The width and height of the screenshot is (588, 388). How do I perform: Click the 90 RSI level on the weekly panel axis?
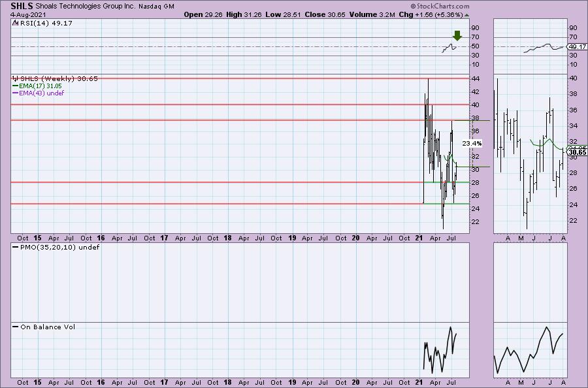coord(475,27)
